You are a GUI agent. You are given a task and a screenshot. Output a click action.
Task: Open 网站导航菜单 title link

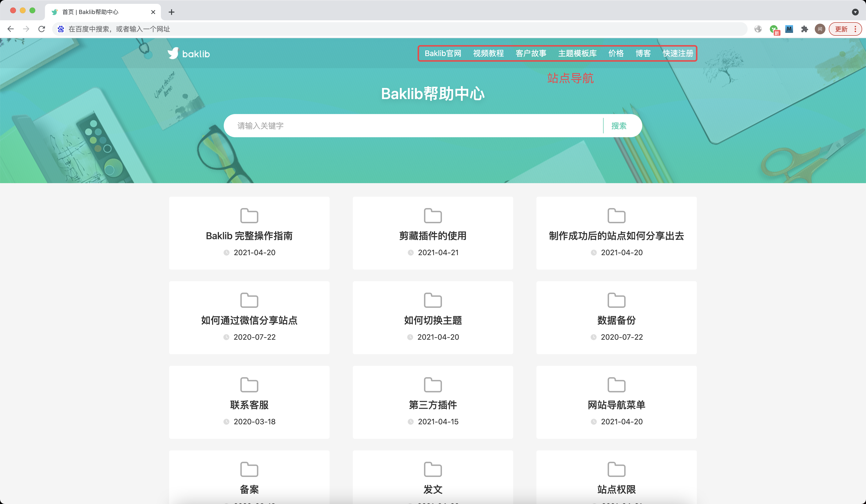coord(616,405)
